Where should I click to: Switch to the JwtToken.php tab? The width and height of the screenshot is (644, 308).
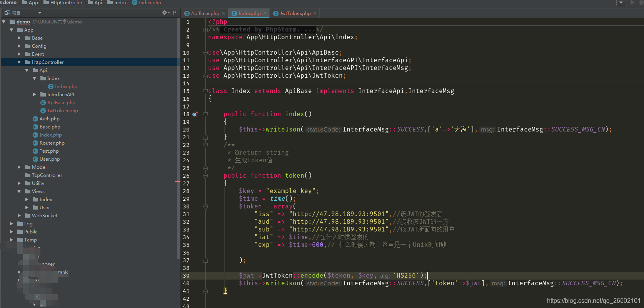tap(295, 13)
